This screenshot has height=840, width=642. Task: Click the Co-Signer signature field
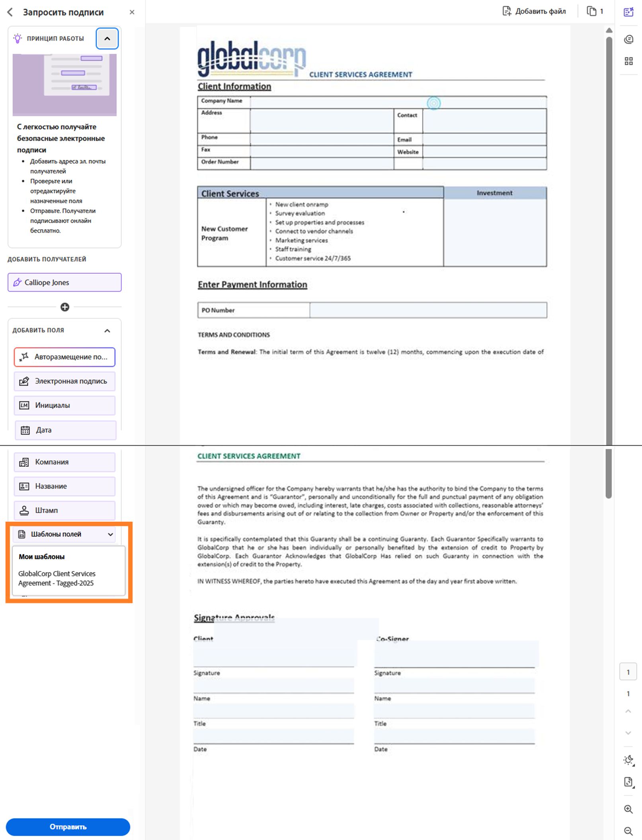point(456,653)
